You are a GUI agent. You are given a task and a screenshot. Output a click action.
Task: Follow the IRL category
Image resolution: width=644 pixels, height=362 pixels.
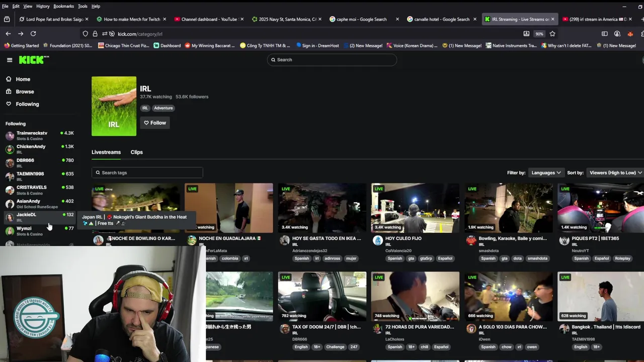click(155, 123)
